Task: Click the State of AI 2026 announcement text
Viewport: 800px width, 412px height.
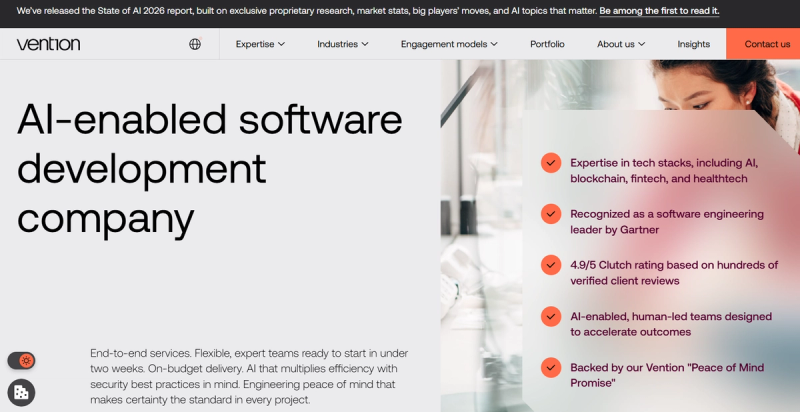Action: (x=307, y=11)
